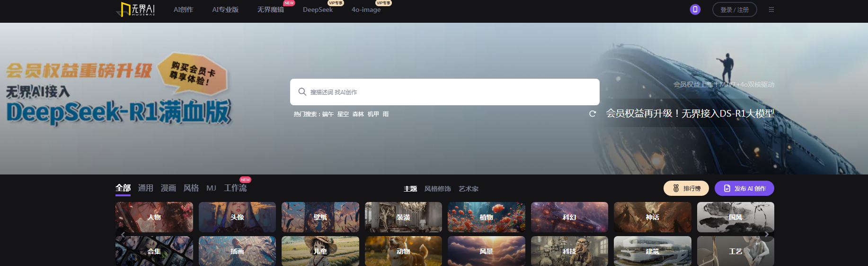Open the mobile app phone icon
Image resolution: width=868 pixels, height=266 pixels.
pos(695,9)
